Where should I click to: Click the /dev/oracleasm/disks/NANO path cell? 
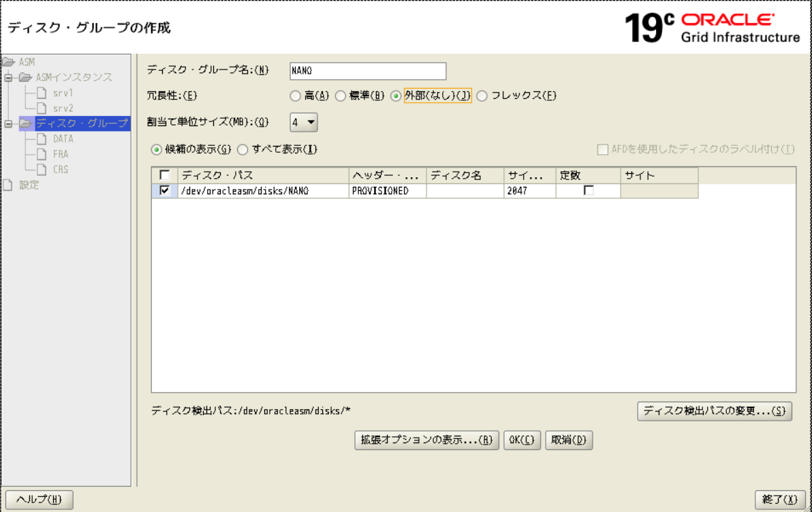pos(264,191)
